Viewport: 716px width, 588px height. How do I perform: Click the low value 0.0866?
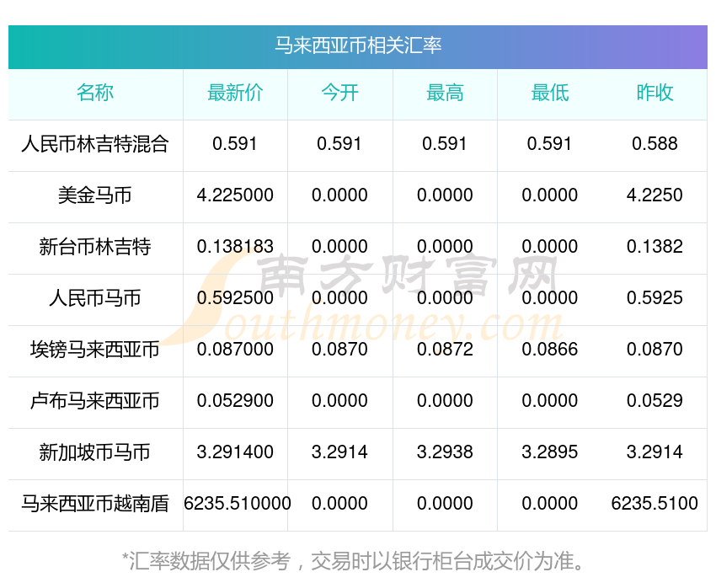point(550,350)
